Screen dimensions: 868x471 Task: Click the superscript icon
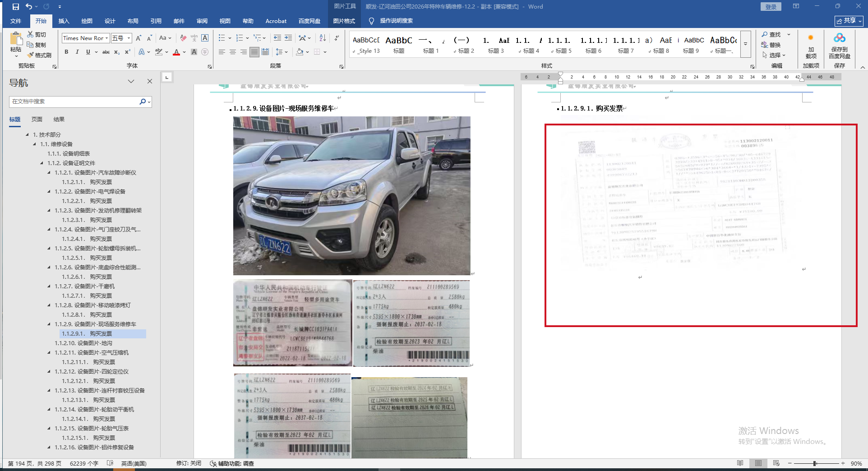(128, 52)
